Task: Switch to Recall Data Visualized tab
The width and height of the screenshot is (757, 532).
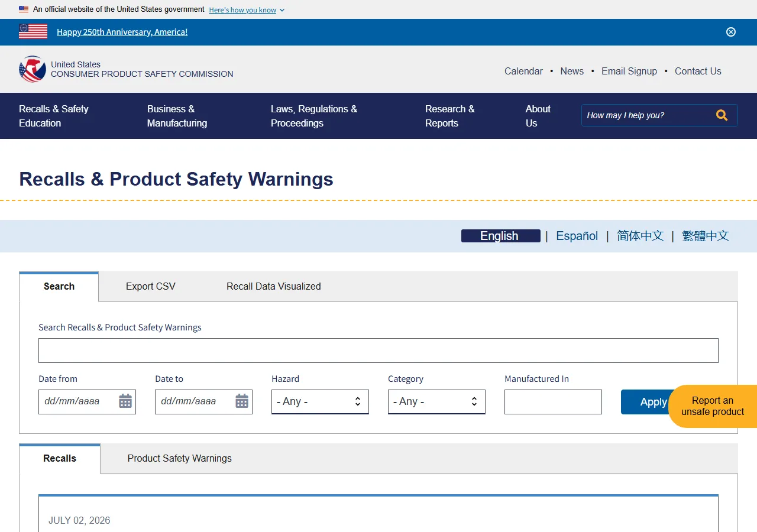Action: (274, 286)
